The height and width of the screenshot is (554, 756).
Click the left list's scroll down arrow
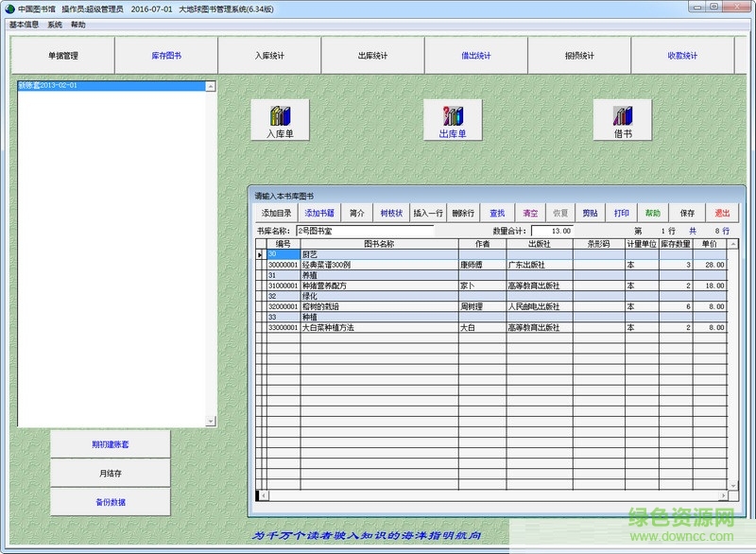(211, 421)
